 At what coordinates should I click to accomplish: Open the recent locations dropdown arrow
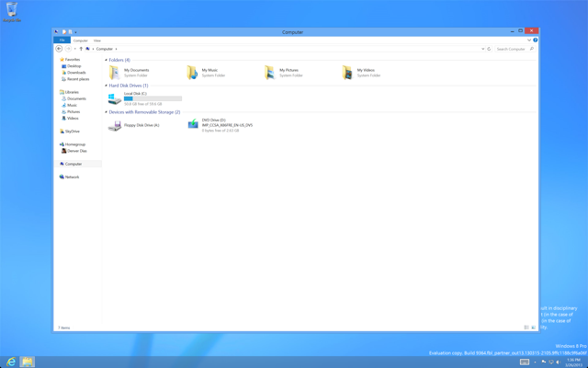pos(75,49)
